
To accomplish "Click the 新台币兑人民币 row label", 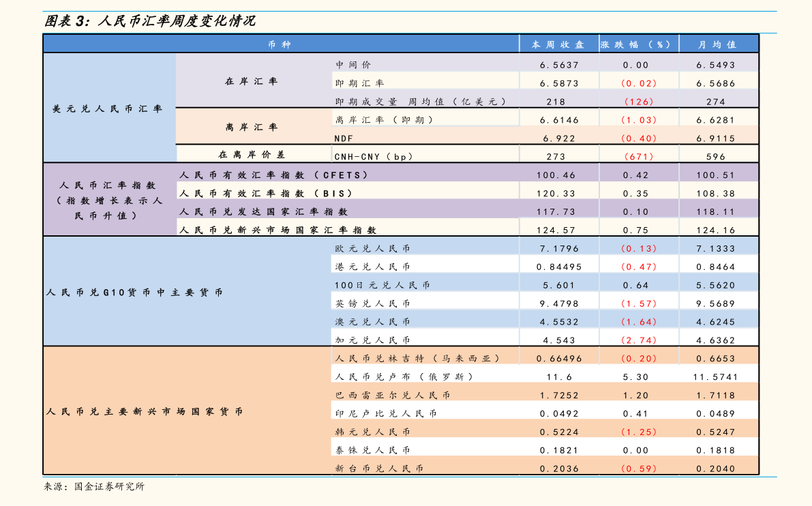I will 379,468.
